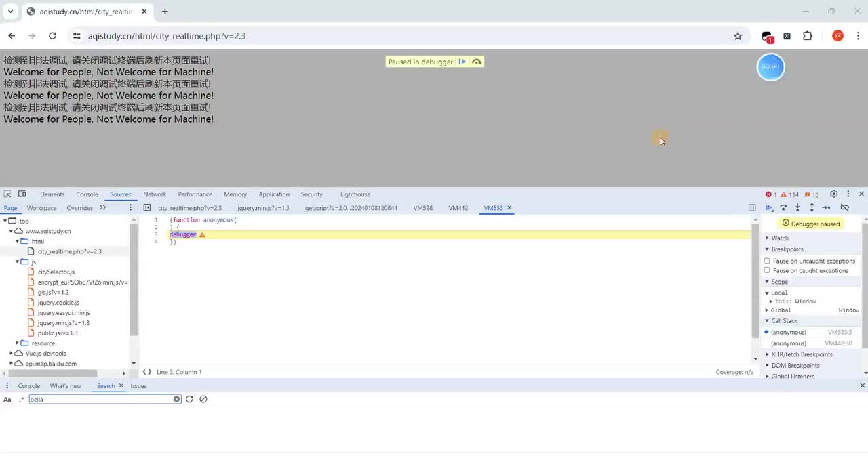The width and height of the screenshot is (868, 462).
Task: Open the Overrides navigator tab
Action: [79, 208]
